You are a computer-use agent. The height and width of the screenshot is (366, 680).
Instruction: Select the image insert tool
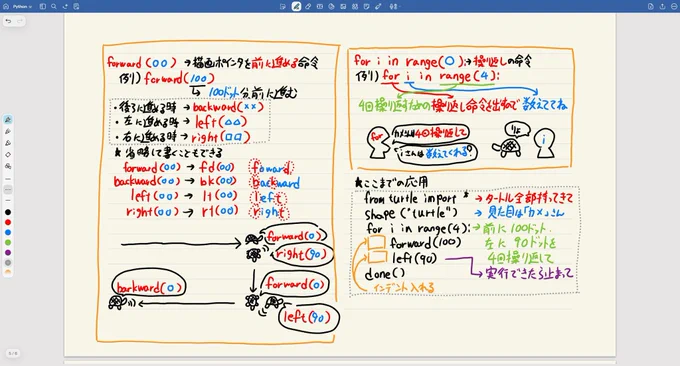point(343,7)
